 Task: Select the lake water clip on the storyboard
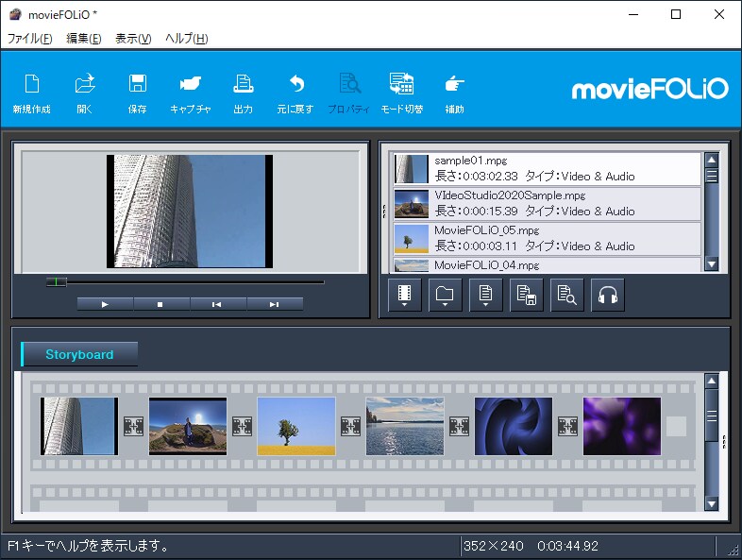coord(405,426)
